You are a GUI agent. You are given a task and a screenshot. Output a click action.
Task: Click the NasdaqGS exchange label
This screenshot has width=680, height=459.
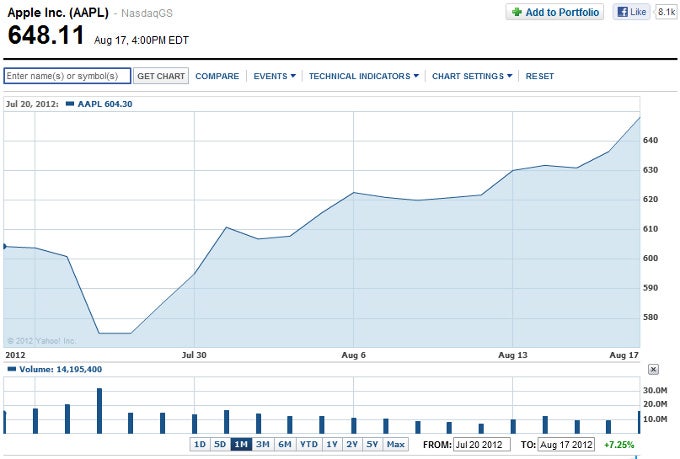147,13
